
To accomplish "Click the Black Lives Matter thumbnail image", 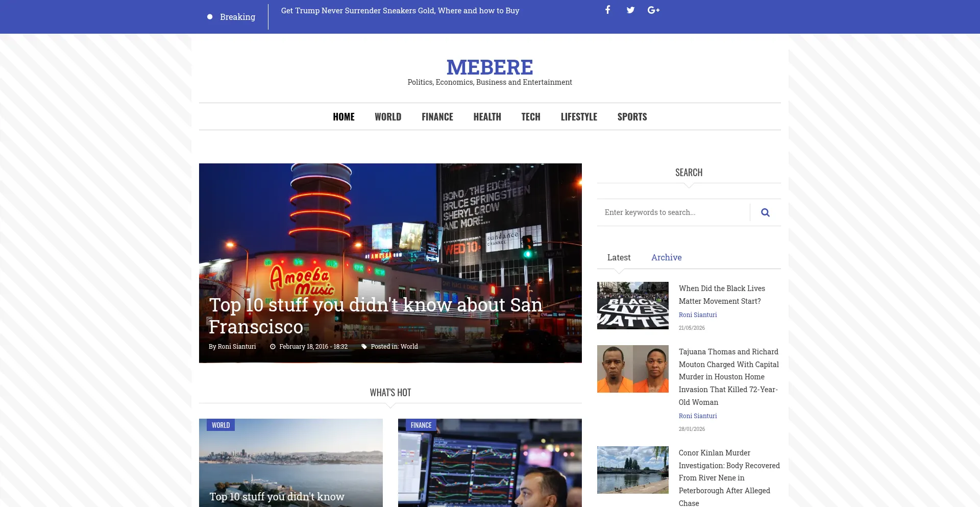I will (x=633, y=305).
